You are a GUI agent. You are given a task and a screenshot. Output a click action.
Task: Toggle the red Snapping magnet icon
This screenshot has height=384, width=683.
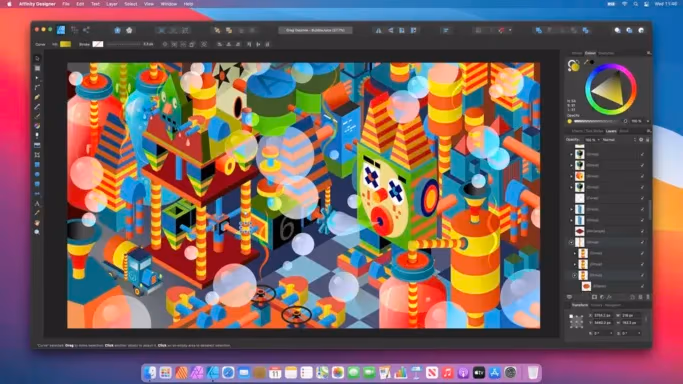pos(501,30)
